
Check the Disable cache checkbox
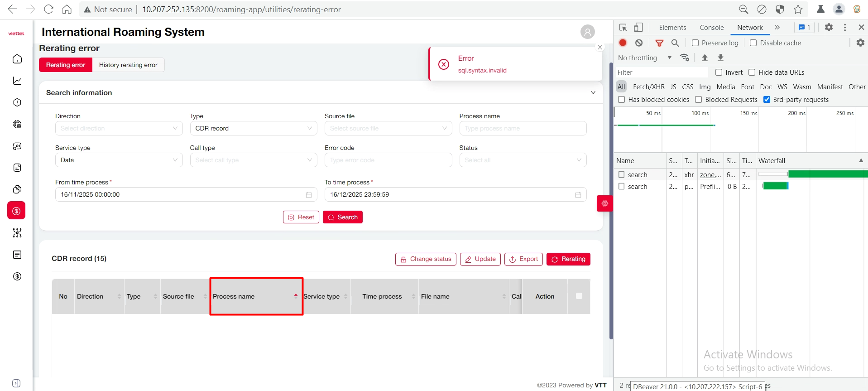753,43
